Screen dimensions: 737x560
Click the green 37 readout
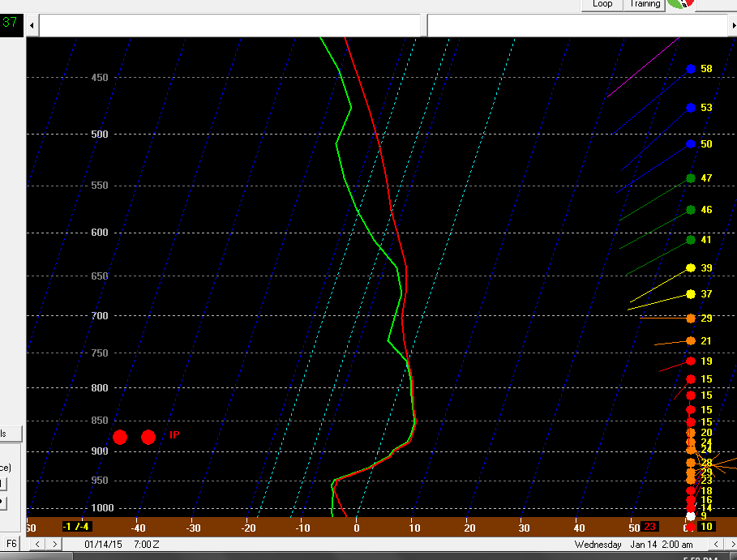tap(10, 22)
